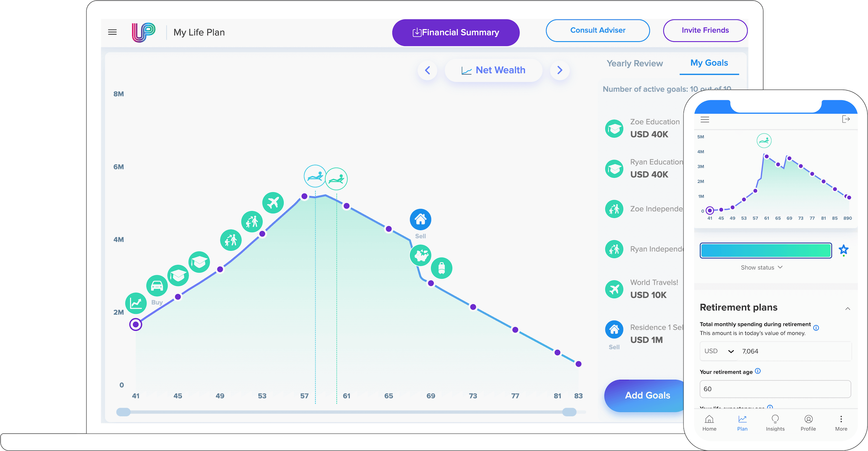Open Insights tab in mobile navigation
Viewport: 868px width, 451px height.
pyautogui.click(x=775, y=422)
